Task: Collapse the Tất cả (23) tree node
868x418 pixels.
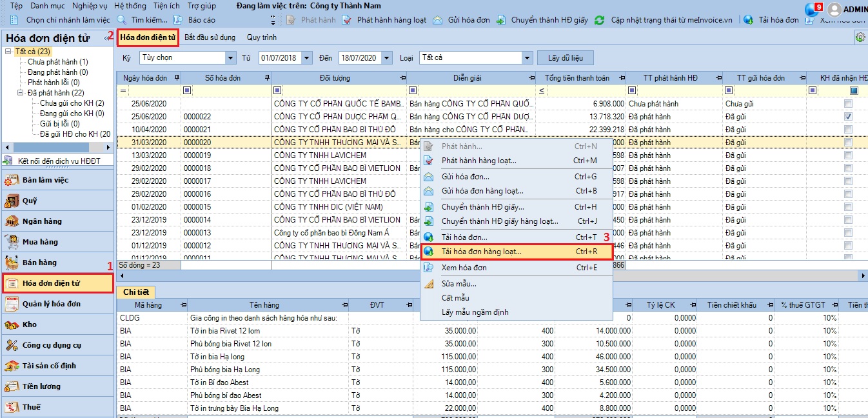Action: pyautogui.click(x=8, y=52)
